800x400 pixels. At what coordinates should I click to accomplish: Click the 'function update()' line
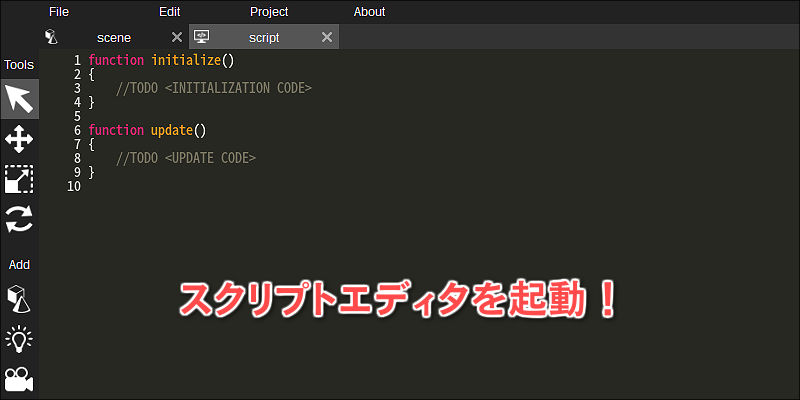tap(147, 130)
